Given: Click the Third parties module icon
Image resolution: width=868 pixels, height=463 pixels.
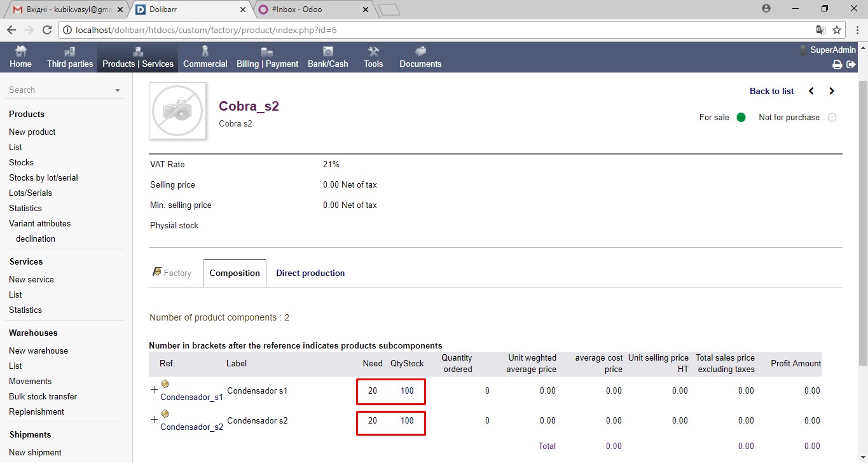Looking at the screenshot, I should (x=69, y=52).
